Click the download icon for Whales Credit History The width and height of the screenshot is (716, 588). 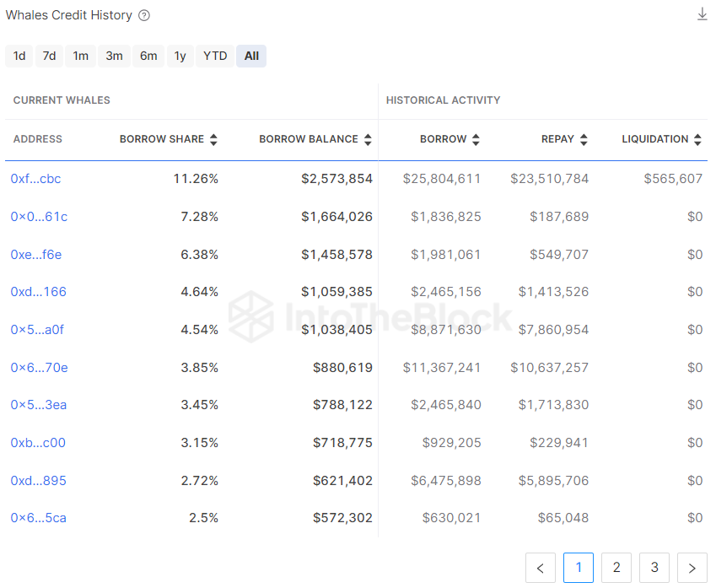[702, 14]
